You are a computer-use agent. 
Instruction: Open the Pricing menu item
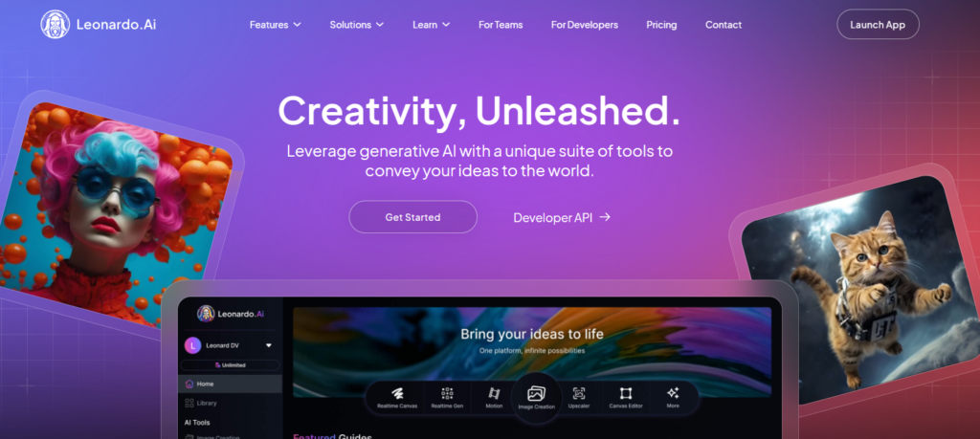click(x=661, y=25)
